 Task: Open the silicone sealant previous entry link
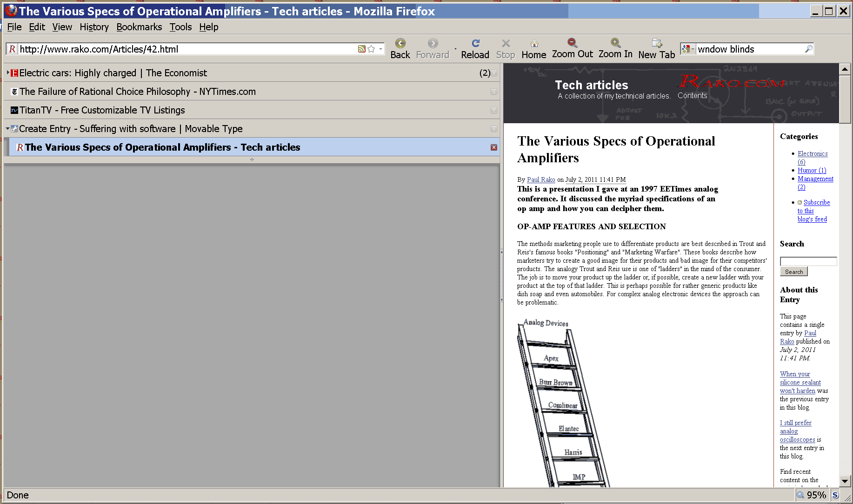(x=800, y=382)
